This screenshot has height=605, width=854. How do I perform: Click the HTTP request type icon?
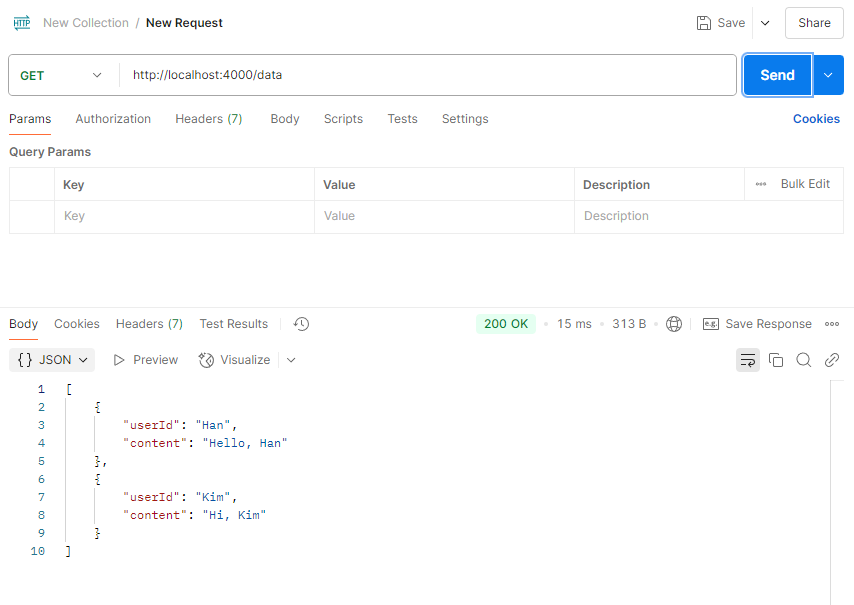22,23
